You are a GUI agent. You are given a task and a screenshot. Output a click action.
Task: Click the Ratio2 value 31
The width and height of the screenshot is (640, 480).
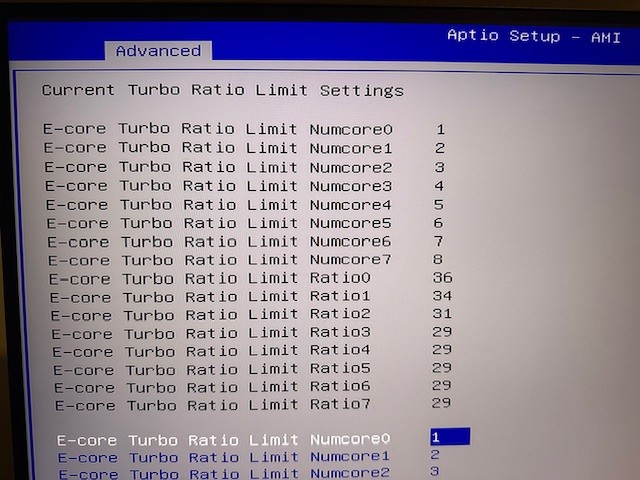pyautogui.click(x=441, y=313)
